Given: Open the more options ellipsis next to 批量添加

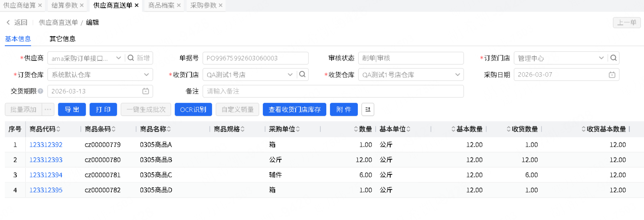Looking at the screenshot, I should point(48,110).
